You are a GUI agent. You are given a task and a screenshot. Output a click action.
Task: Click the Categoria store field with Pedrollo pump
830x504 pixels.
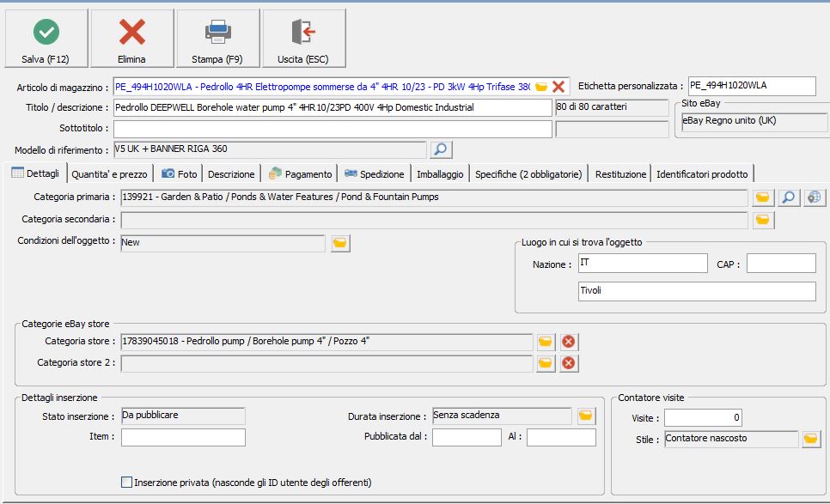coord(327,342)
